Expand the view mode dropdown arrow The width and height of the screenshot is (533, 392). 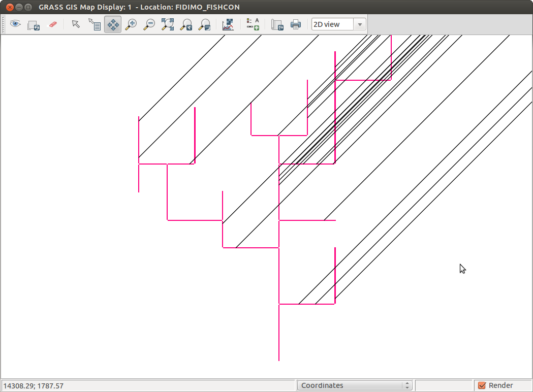tap(360, 24)
